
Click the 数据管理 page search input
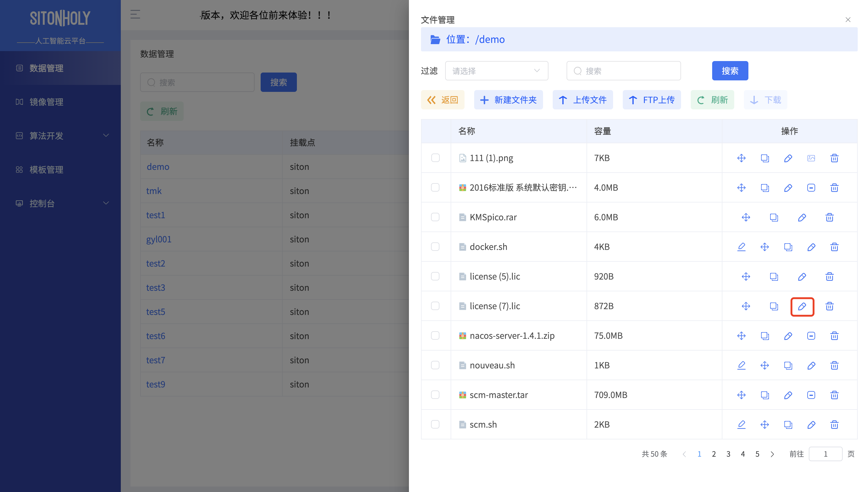(197, 82)
